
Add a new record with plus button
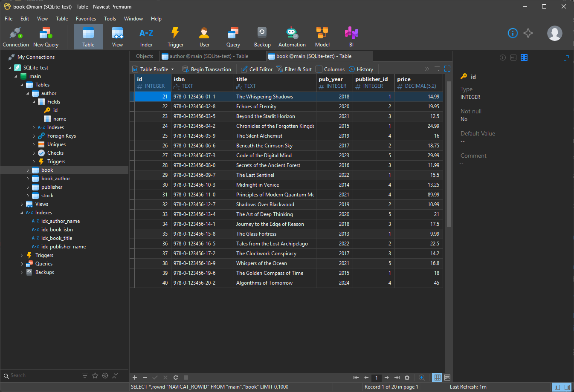click(x=135, y=378)
